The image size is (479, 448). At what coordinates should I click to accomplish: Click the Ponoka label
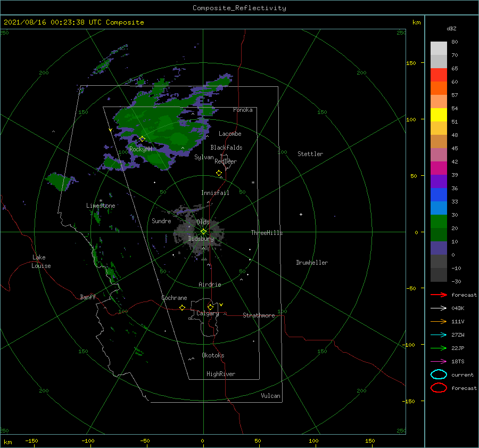coord(243,110)
